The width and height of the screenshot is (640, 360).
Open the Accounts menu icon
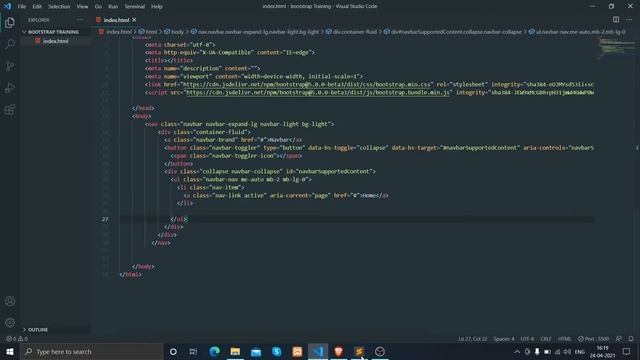10,301
